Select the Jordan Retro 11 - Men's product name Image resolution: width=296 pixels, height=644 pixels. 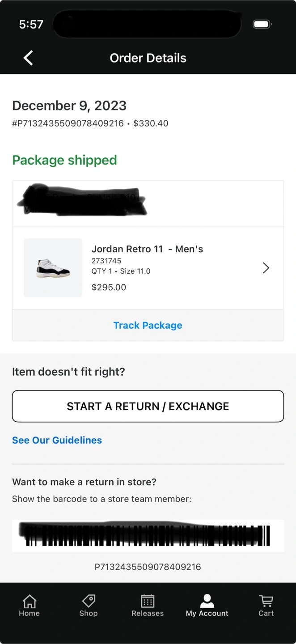click(x=147, y=249)
